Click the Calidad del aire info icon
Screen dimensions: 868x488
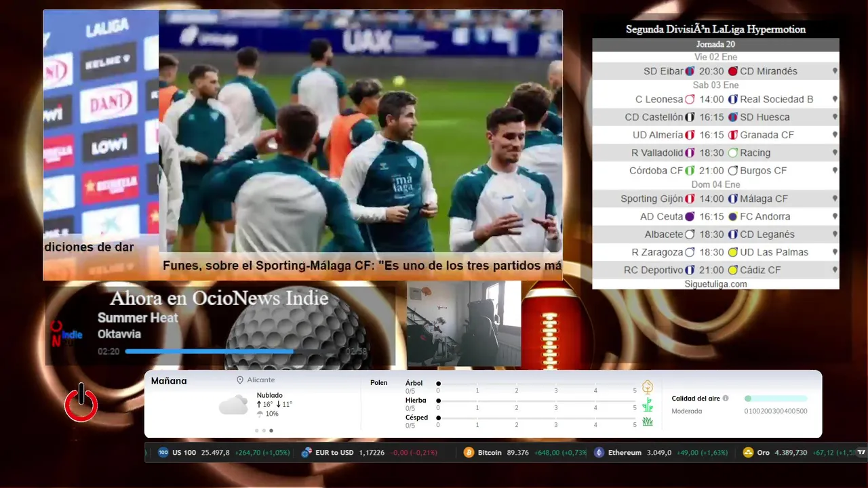pyautogui.click(x=726, y=399)
